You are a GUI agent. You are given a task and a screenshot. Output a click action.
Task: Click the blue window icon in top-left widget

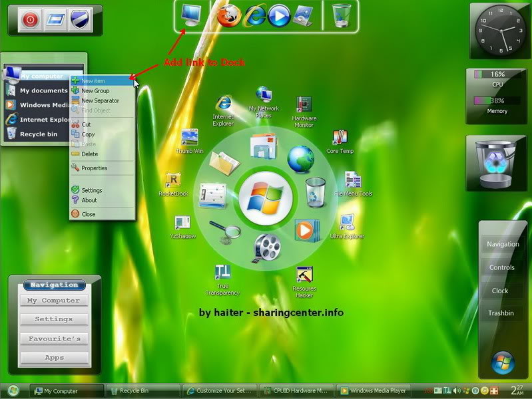coord(55,20)
